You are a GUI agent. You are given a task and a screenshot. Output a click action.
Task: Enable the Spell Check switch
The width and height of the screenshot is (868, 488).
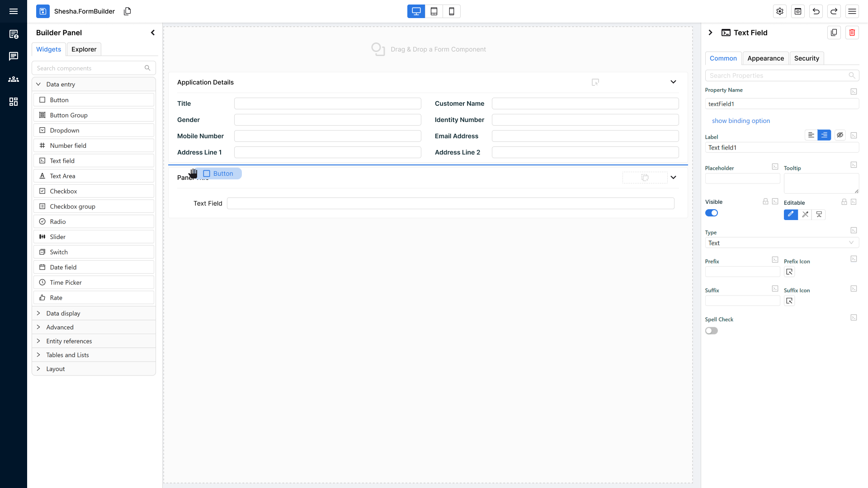coord(712,331)
